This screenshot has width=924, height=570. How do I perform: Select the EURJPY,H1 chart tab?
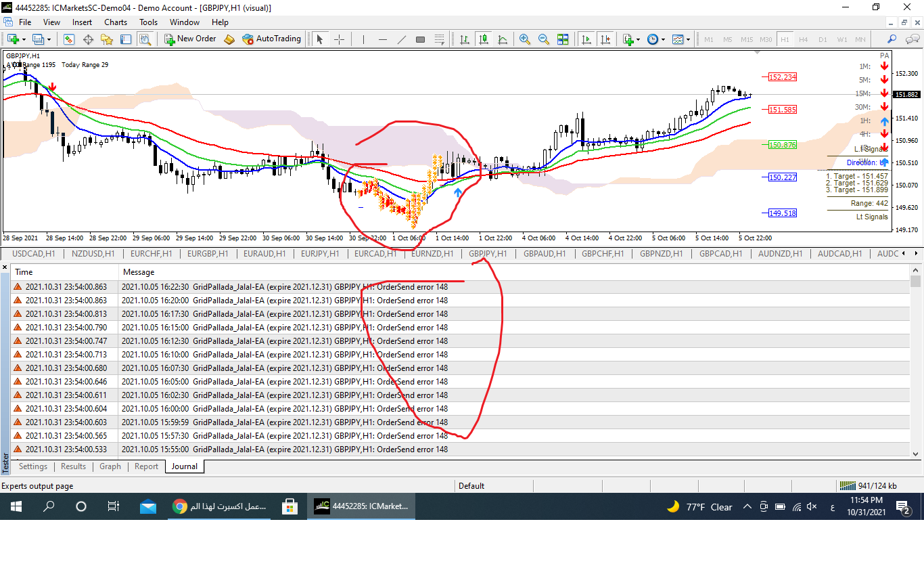coord(321,254)
